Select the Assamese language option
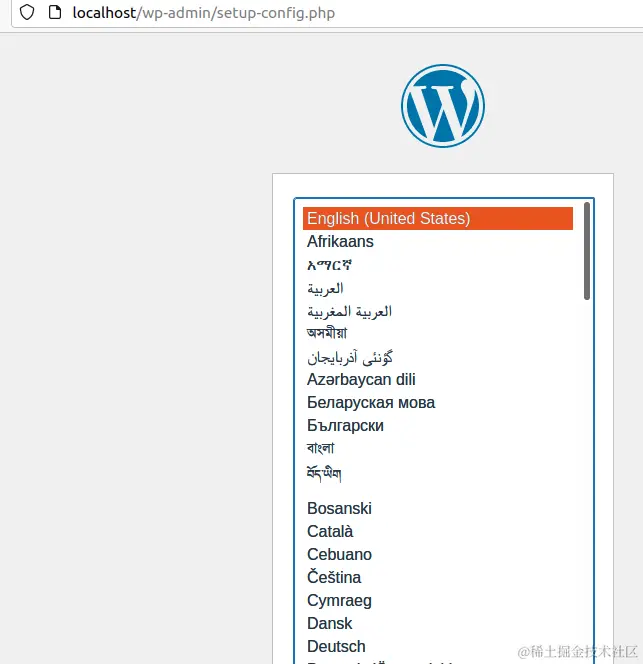This screenshot has height=664, width=643. point(438,334)
